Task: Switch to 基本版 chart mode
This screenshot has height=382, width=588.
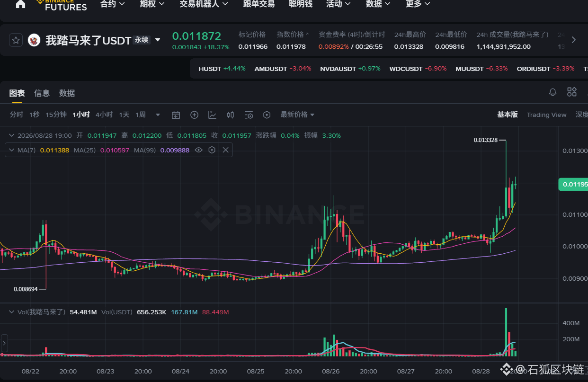Action: point(508,115)
